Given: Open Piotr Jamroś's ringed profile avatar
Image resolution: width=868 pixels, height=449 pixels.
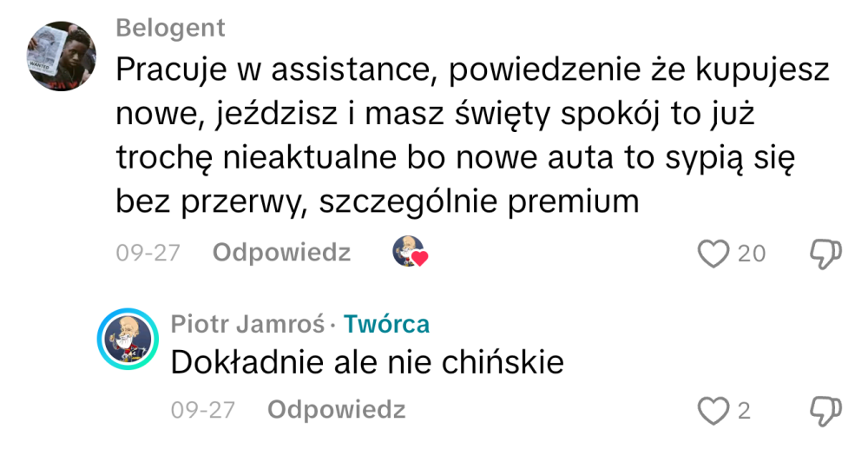Looking at the screenshot, I should (x=128, y=339).
